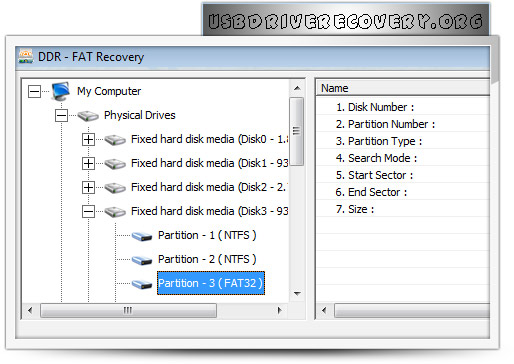Click the Disk3 hard drive icon
514x364 pixels.
coord(115,212)
